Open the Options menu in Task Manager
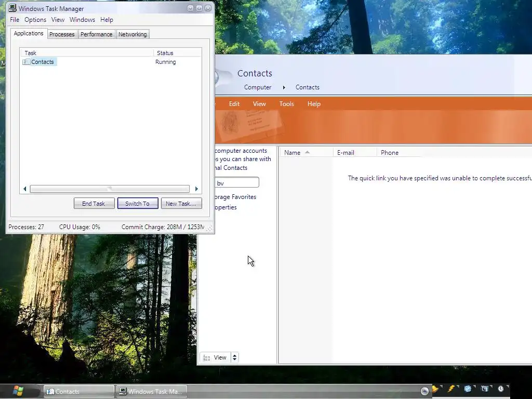 [x=35, y=20]
